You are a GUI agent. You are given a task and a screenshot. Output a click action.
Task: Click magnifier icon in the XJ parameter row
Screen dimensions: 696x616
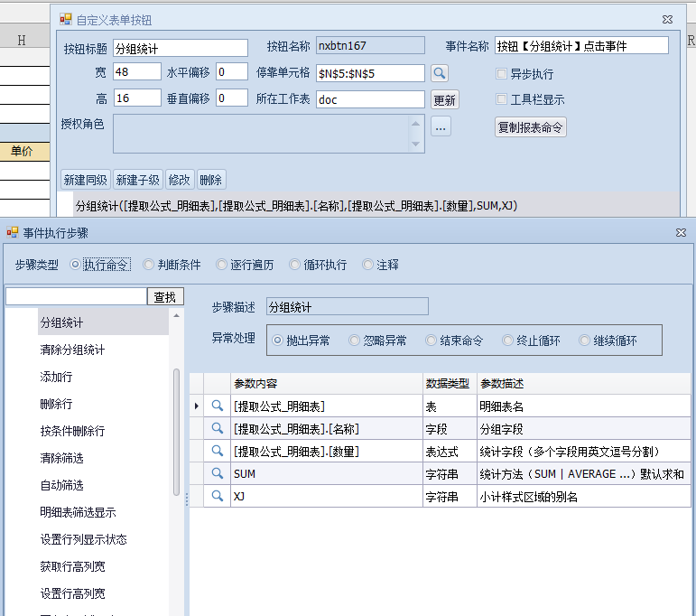pos(217,496)
